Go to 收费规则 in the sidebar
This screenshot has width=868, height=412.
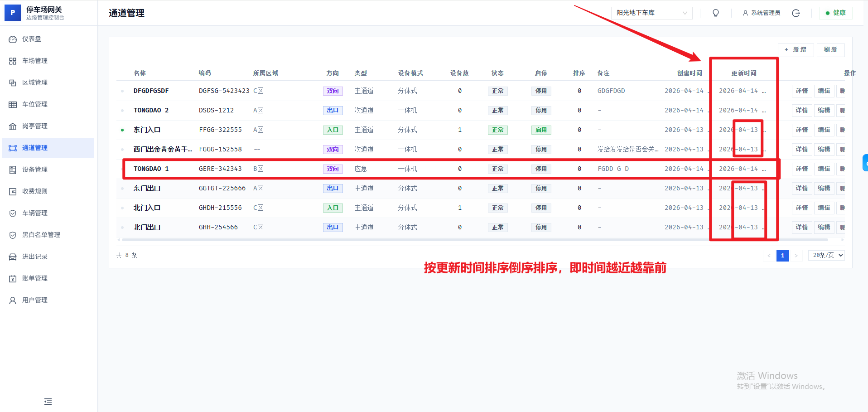35,191
